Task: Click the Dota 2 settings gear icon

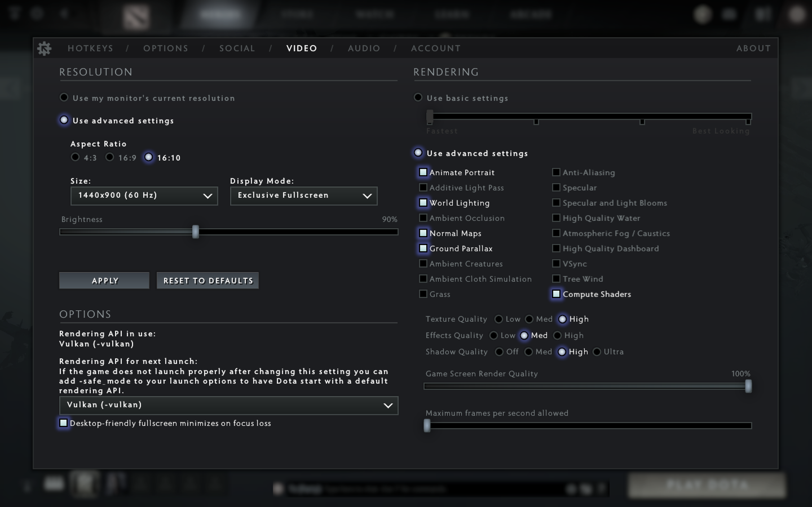Action: [45, 48]
